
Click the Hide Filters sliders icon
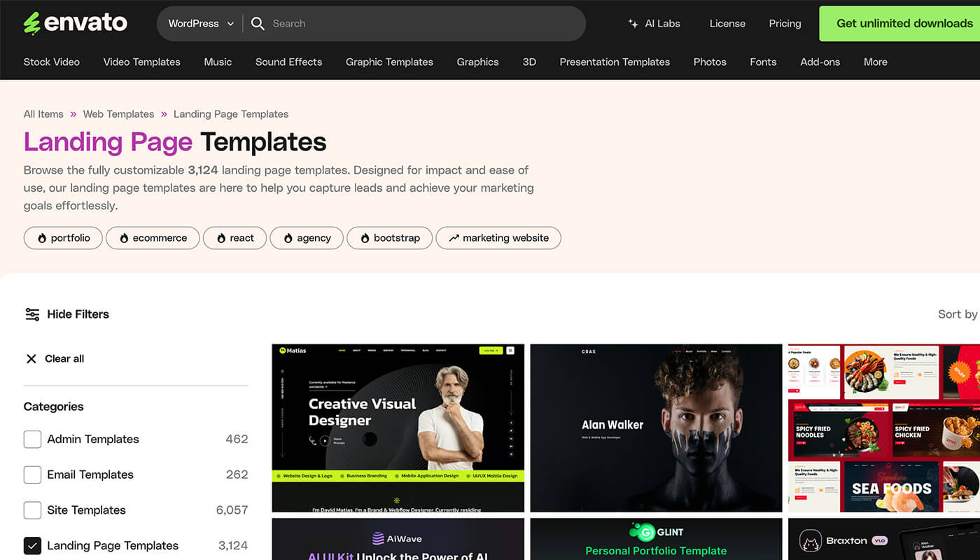coord(32,314)
